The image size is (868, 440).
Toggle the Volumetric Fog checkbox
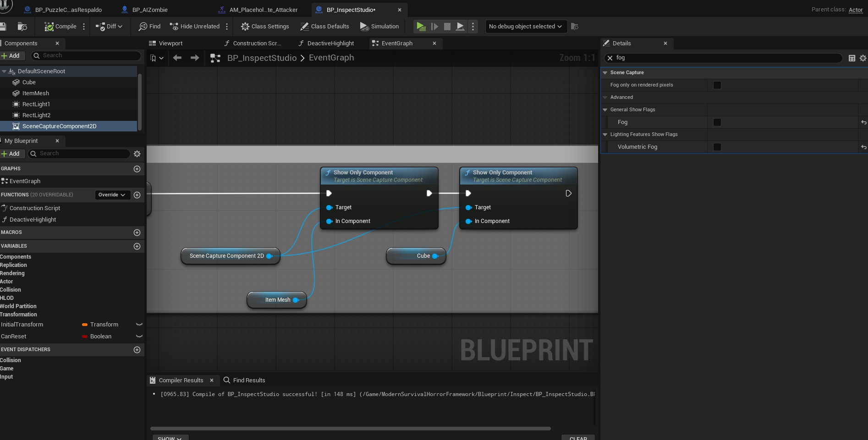point(717,147)
